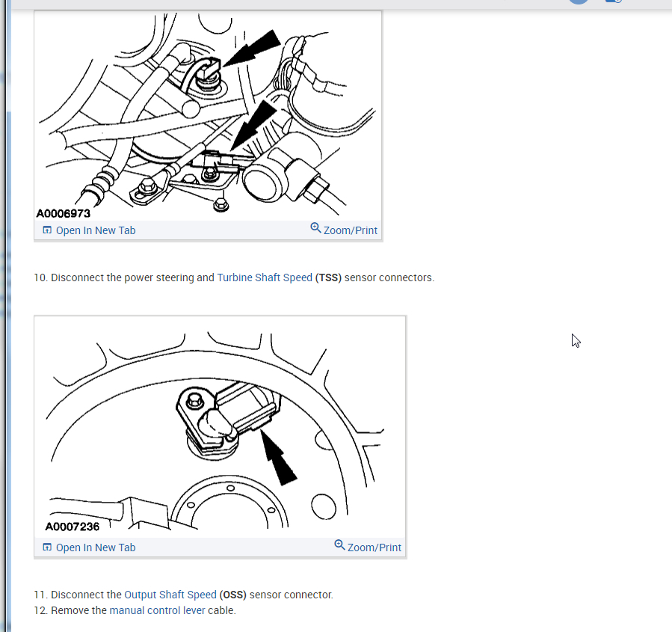Select 'Zoom/Print' text below A0006973 diagram
Screen dimensions: 672x632
pyautogui.click(x=351, y=230)
